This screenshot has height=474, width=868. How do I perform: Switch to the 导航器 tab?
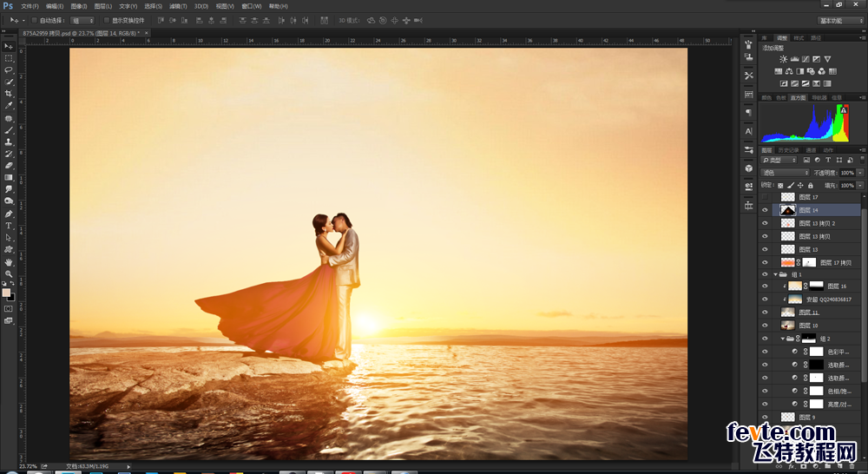(x=819, y=97)
